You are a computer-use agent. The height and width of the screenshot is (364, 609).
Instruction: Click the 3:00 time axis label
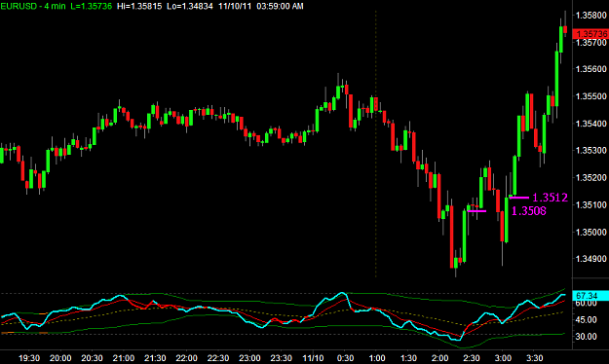(x=503, y=358)
